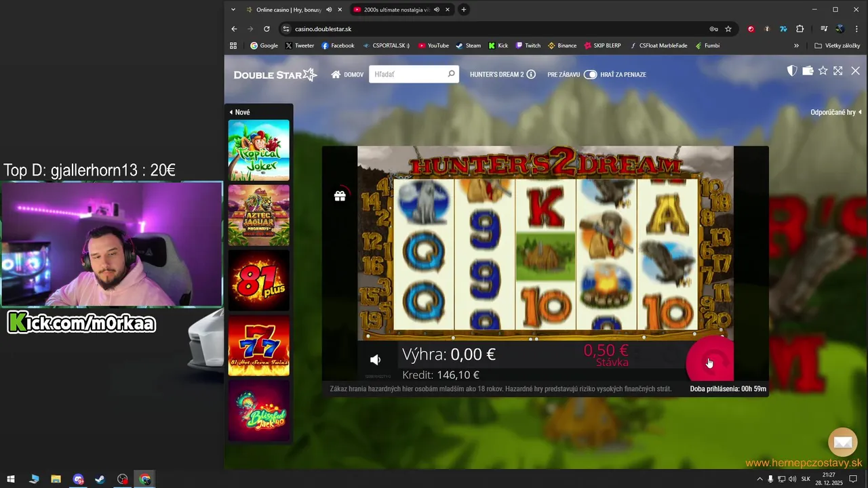Viewport: 868px width, 488px height.
Task: Close the Online casino tab
Action: (340, 9)
